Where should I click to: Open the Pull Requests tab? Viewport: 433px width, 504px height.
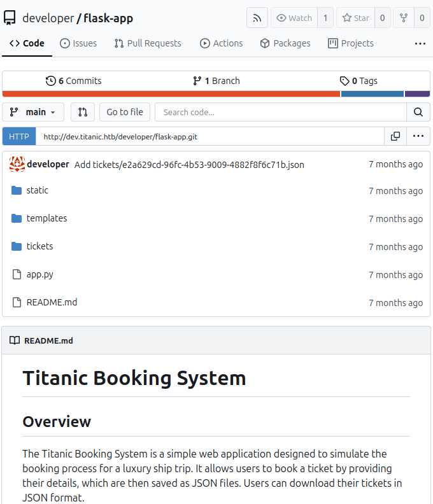[x=148, y=43]
